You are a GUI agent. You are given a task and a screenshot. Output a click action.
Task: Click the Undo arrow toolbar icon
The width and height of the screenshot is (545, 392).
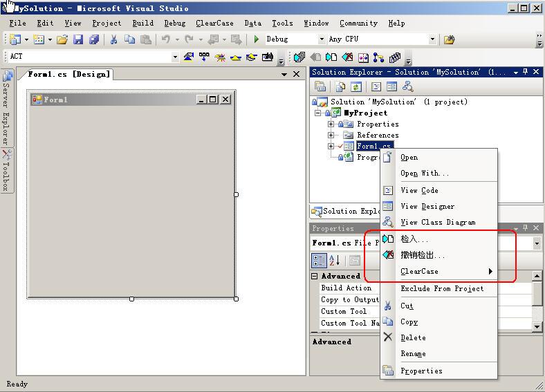[166, 39]
